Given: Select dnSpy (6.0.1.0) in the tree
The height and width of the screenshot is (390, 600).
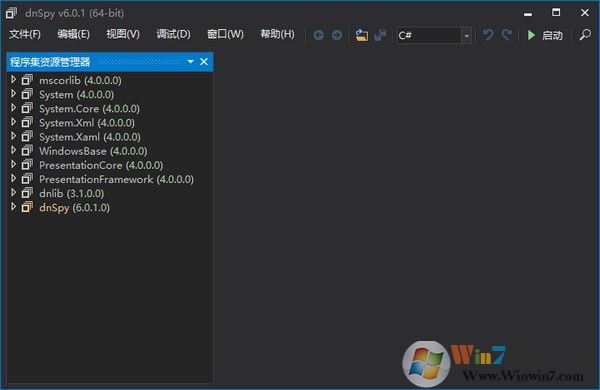Looking at the screenshot, I should tap(74, 208).
